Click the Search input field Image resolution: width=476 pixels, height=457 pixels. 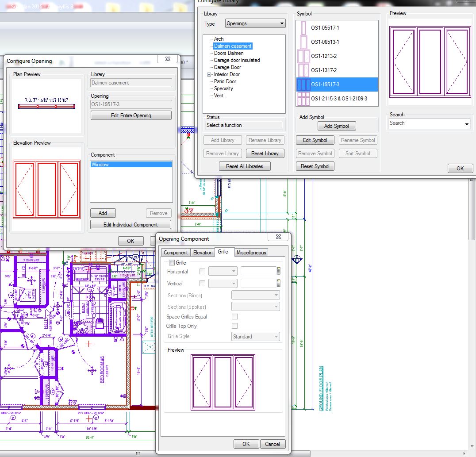[x=426, y=123]
